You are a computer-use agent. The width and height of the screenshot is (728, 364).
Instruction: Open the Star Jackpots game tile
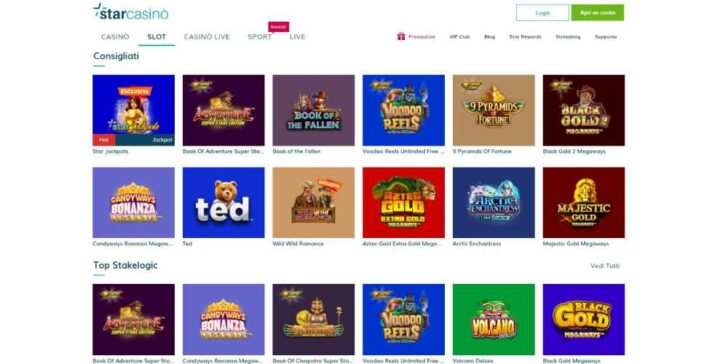tap(134, 110)
